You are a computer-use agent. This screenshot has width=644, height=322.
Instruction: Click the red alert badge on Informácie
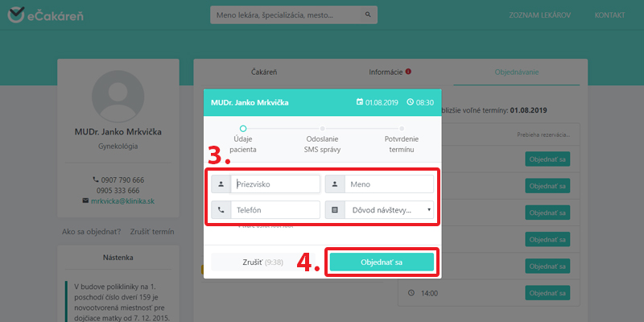[408, 72]
